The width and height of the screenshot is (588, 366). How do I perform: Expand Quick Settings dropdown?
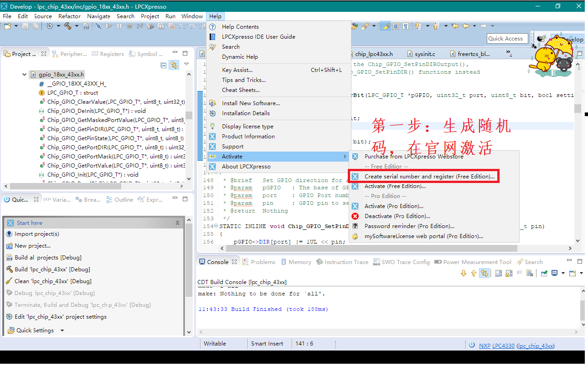point(62,330)
